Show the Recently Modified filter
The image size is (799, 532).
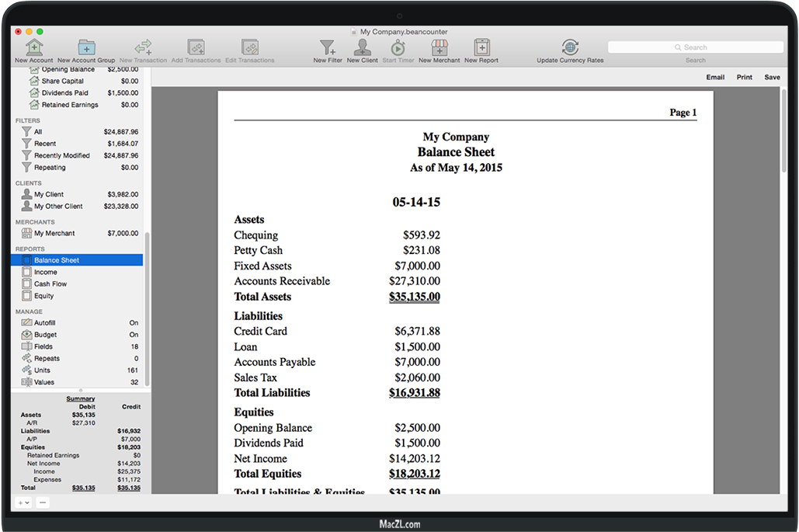point(61,156)
